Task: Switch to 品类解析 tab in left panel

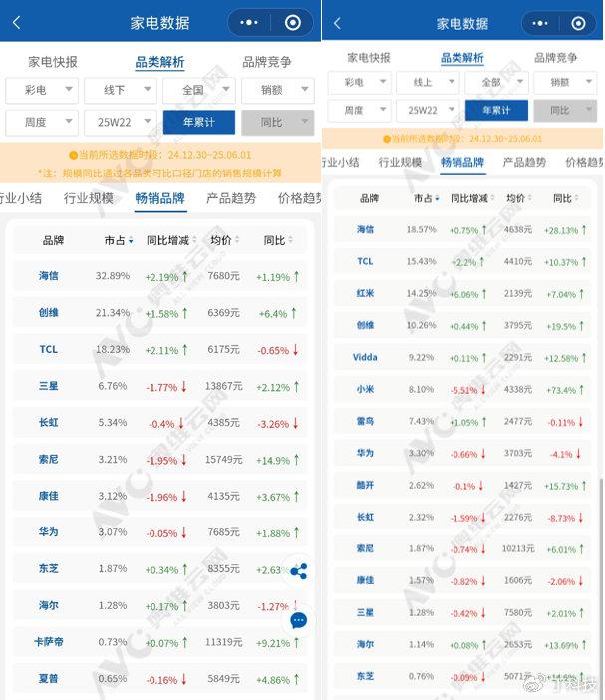Action: (x=159, y=62)
